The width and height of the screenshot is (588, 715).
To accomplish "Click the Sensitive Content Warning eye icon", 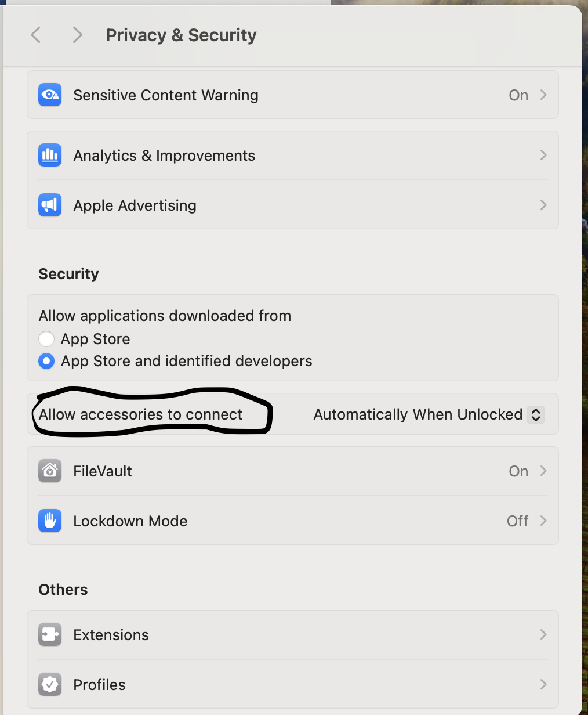I will coord(50,95).
